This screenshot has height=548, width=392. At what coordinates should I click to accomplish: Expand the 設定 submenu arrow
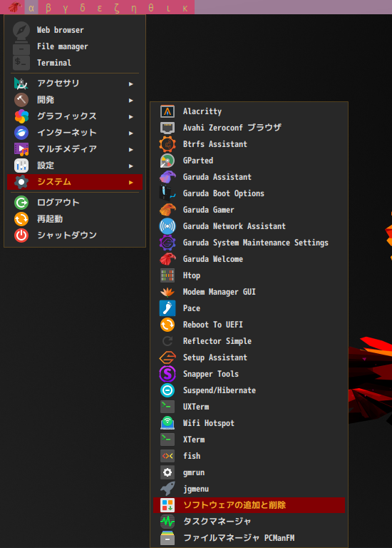(131, 166)
